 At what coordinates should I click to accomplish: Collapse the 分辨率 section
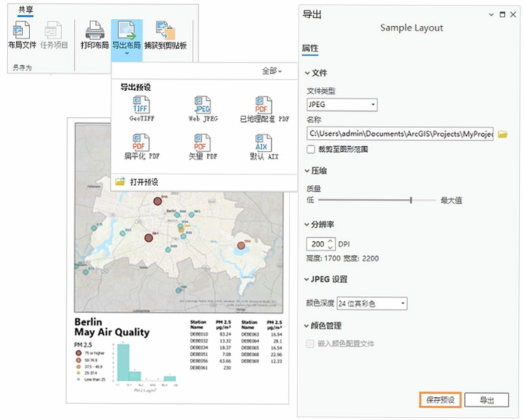pyautogui.click(x=307, y=224)
